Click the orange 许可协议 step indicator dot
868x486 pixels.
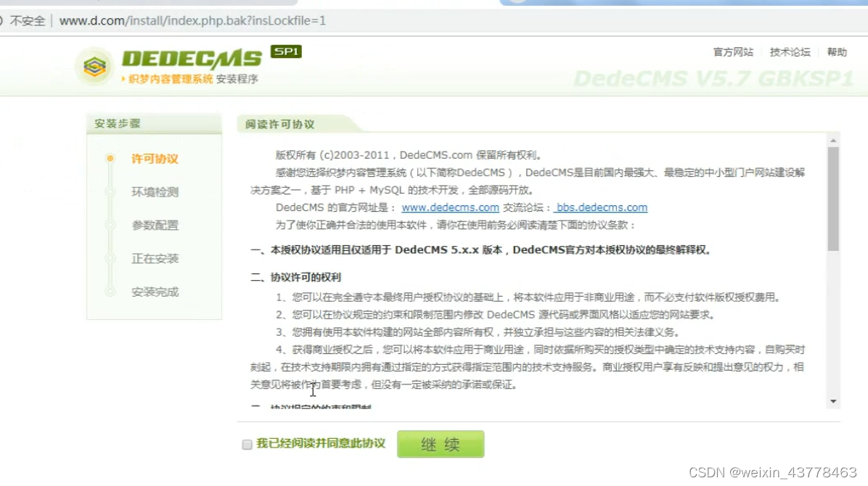click(110, 158)
